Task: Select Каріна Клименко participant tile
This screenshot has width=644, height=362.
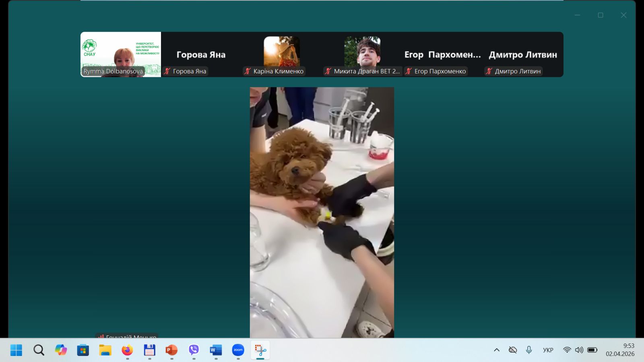Action: (x=282, y=54)
